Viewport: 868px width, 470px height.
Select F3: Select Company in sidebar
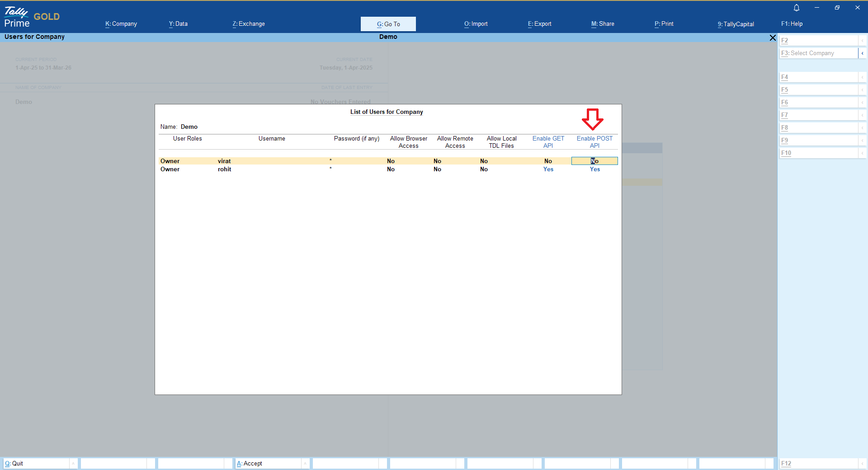[818, 53]
